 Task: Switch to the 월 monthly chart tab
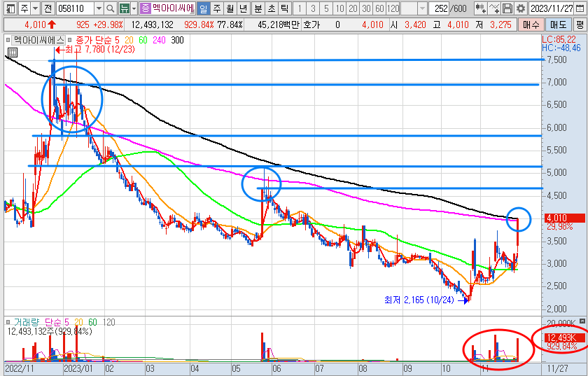[230, 8]
